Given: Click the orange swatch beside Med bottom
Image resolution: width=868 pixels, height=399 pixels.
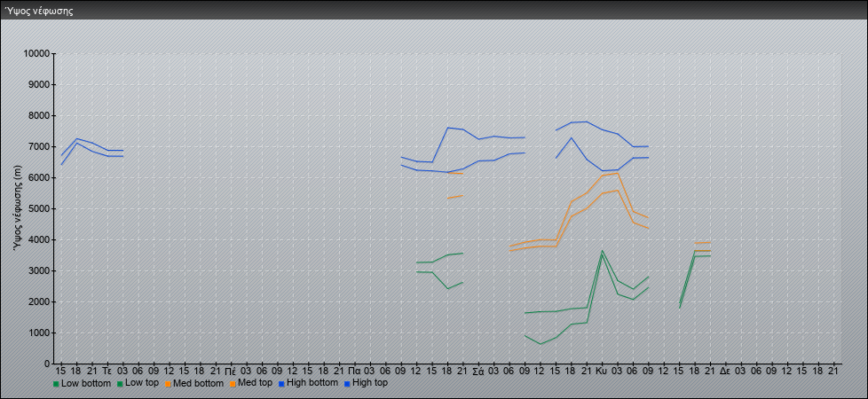Looking at the screenshot, I should pyautogui.click(x=169, y=383).
